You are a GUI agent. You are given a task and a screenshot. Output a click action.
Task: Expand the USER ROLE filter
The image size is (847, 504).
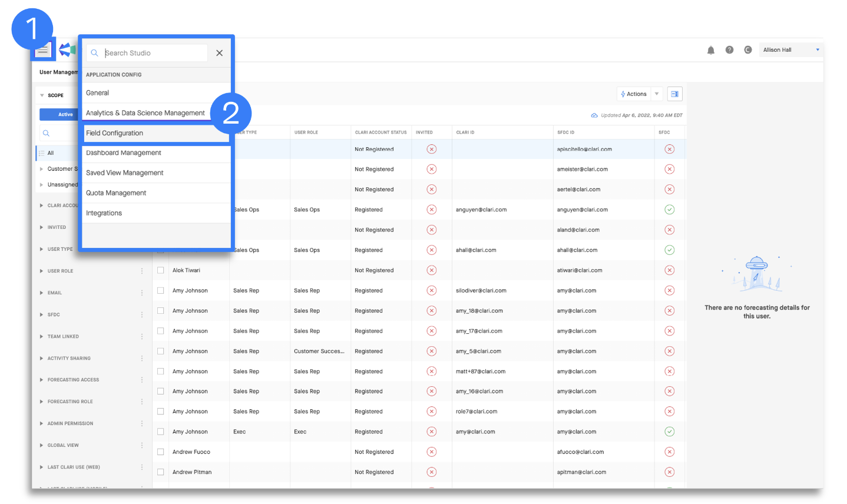click(x=41, y=271)
